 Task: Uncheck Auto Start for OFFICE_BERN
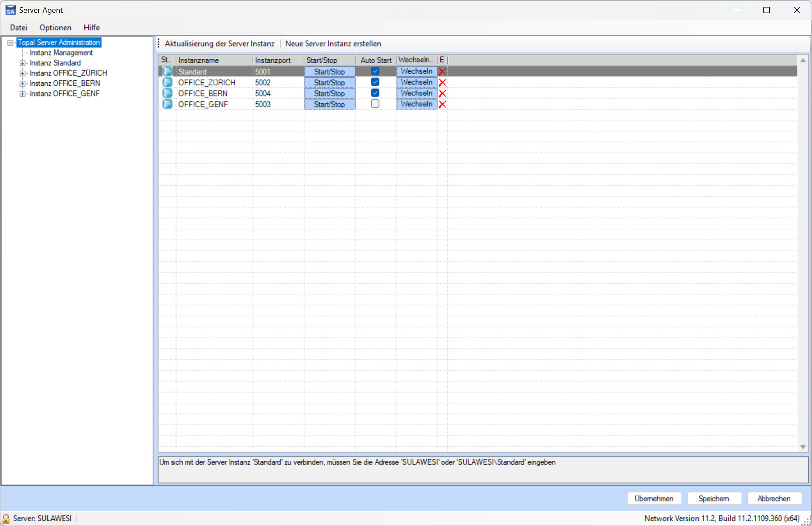click(x=375, y=93)
